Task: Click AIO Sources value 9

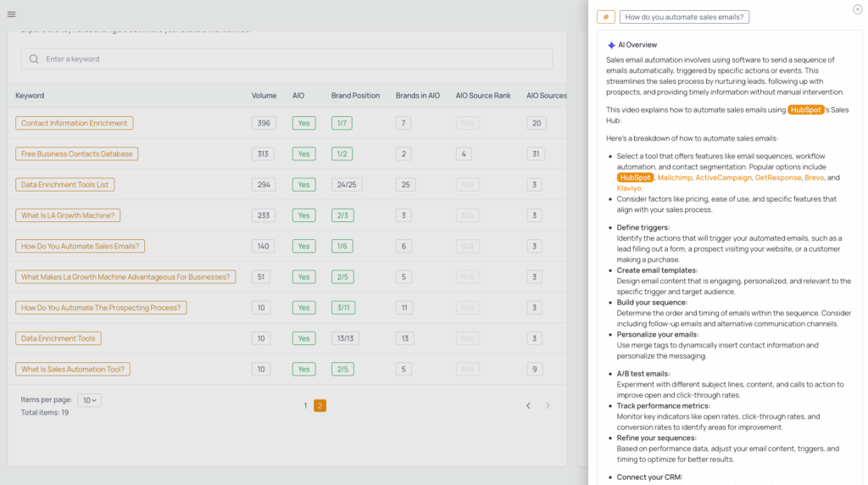Action: click(x=535, y=370)
